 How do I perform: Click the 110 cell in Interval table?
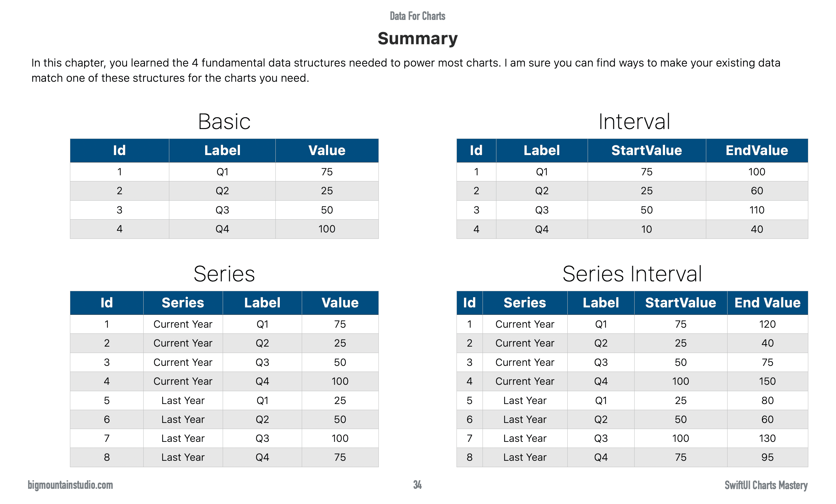(757, 210)
